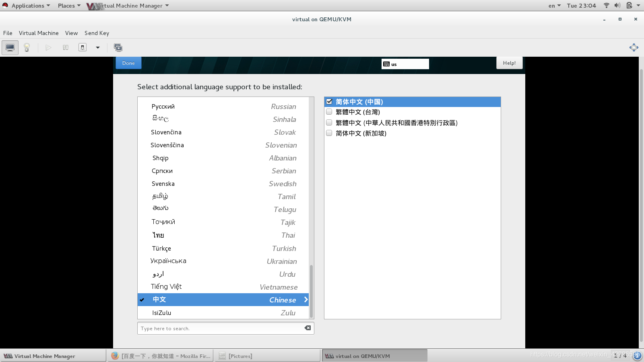Clear the language search field

pos(308,328)
